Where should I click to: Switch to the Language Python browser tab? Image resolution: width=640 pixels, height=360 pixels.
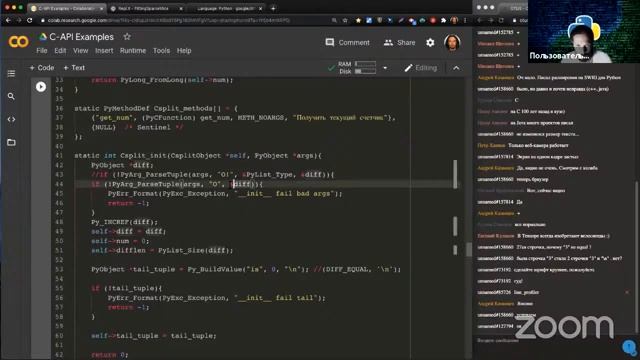225,8
